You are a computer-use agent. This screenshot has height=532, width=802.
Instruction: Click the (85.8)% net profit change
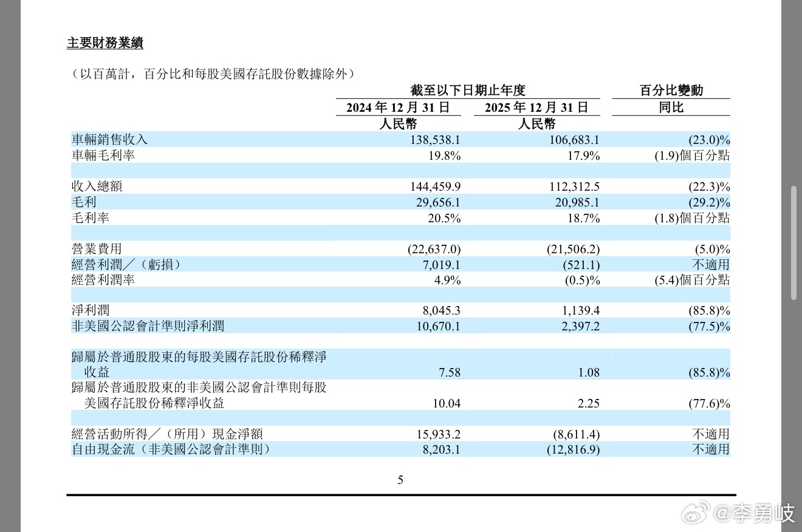[709, 311]
